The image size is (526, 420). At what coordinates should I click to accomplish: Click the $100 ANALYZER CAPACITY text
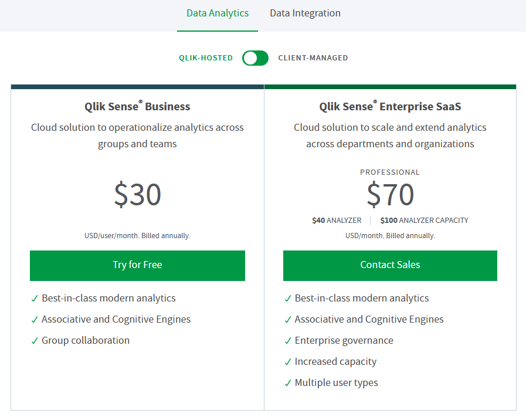(424, 221)
